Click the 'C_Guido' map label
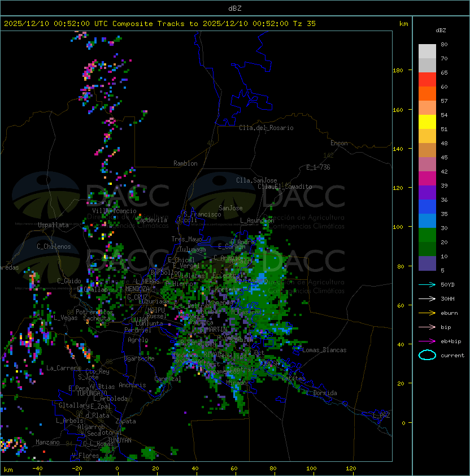 (x=69, y=281)
